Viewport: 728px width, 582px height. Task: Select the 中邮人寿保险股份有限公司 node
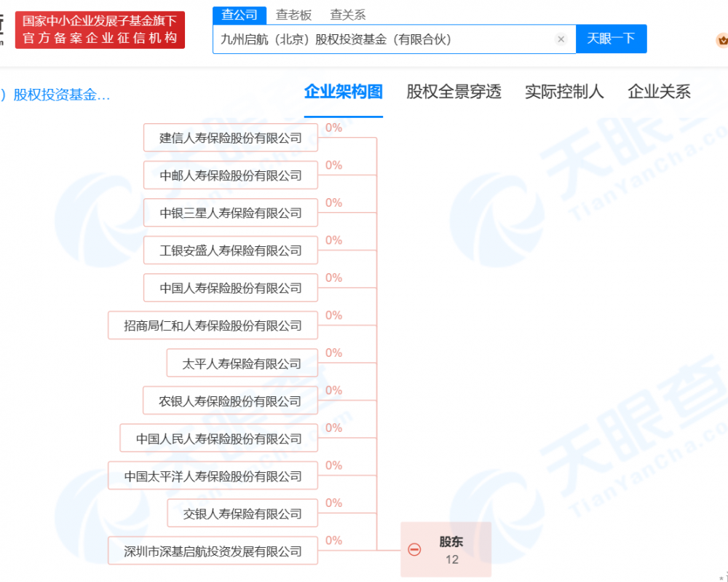[231, 175]
